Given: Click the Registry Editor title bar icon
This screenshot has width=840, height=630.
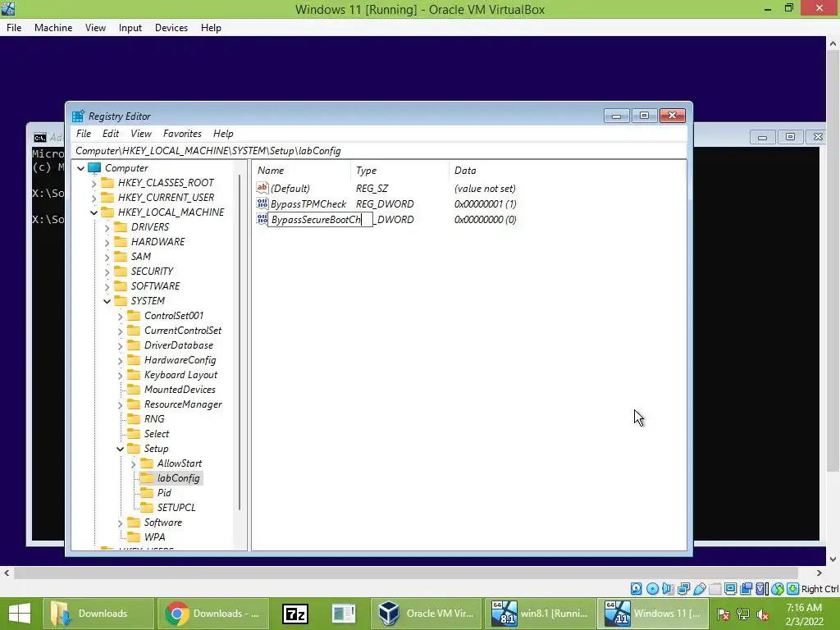Looking at the screenshot, I should [x=78, y=116].
